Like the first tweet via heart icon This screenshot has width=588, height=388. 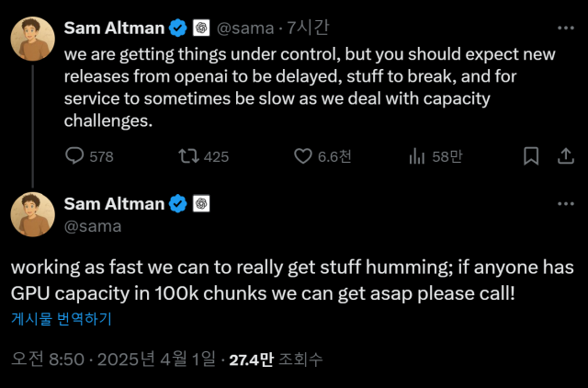pos(303,157)
